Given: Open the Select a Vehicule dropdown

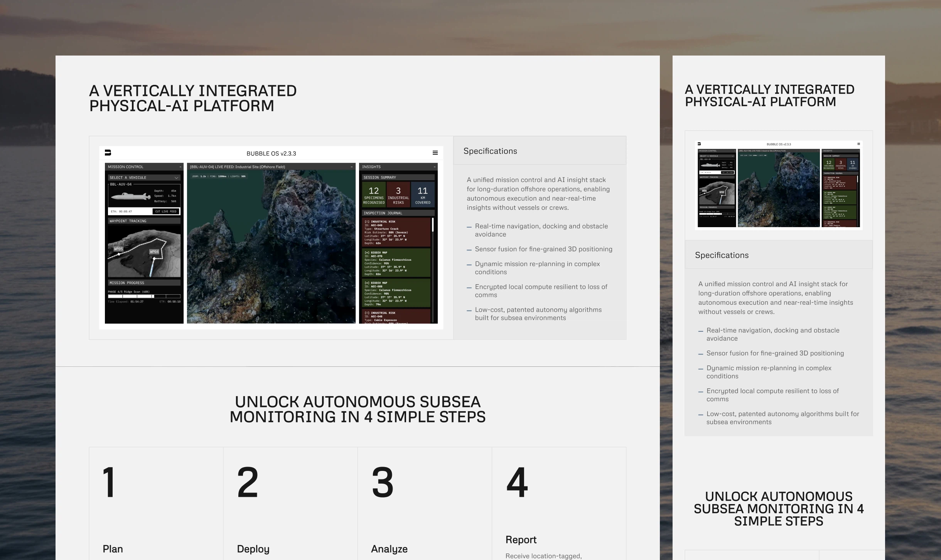Looking at the screenshot, I should (x=144, y=178).
